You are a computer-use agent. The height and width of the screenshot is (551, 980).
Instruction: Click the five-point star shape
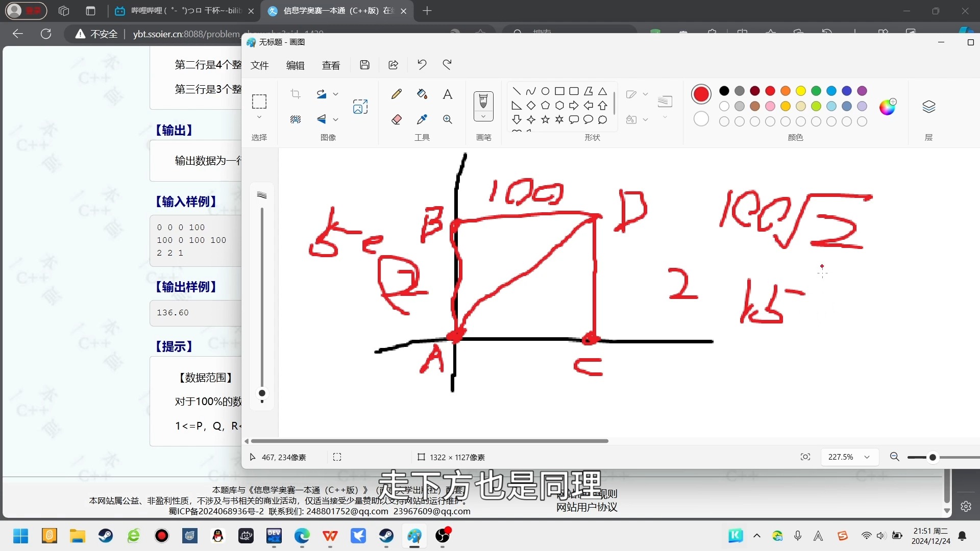(x=545, y=119)
